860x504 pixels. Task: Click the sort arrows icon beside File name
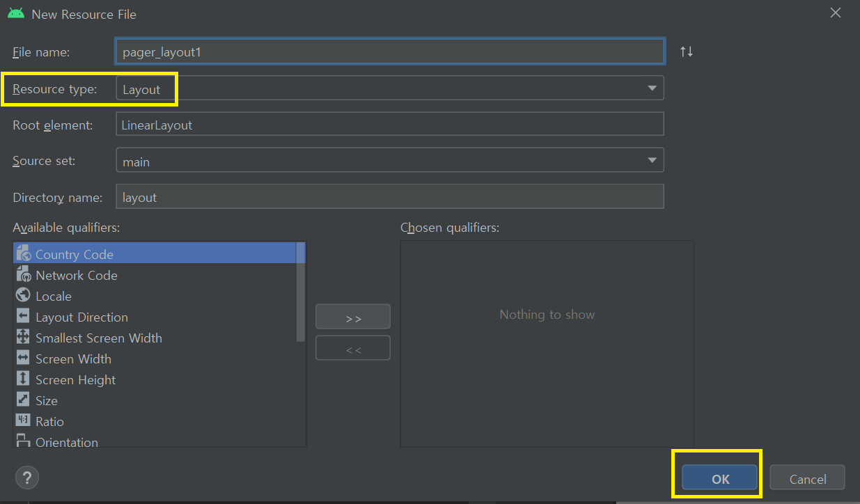pos(686,52)
